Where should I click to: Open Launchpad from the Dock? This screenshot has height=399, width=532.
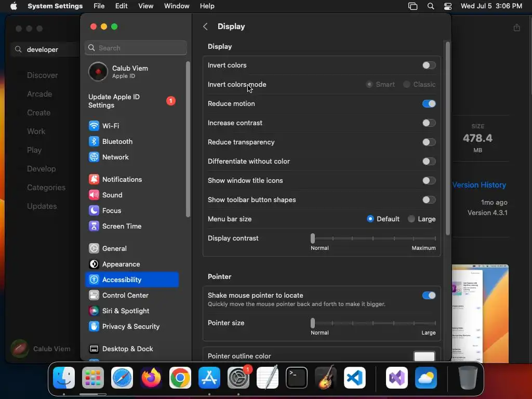(x=93, y=378)
